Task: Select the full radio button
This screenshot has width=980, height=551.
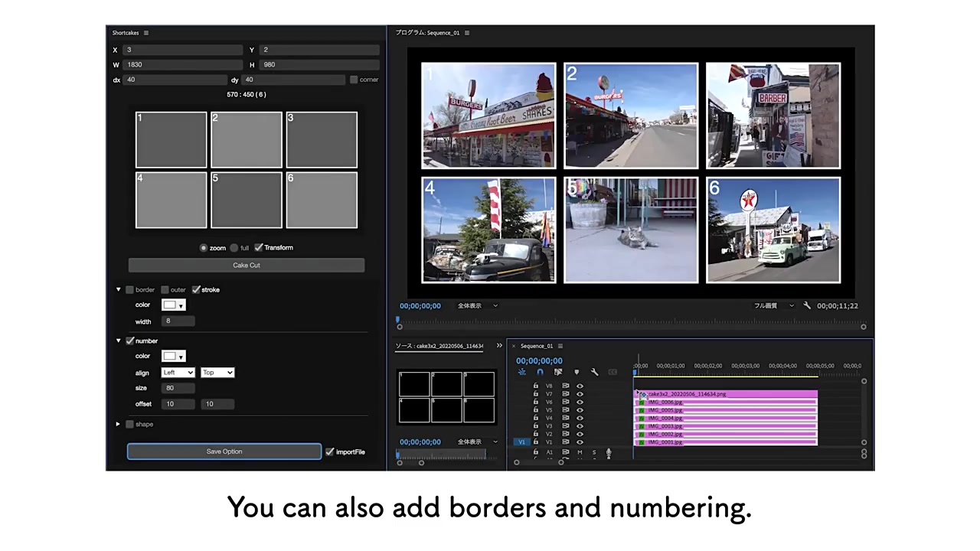Action: (x=234, y=248)
